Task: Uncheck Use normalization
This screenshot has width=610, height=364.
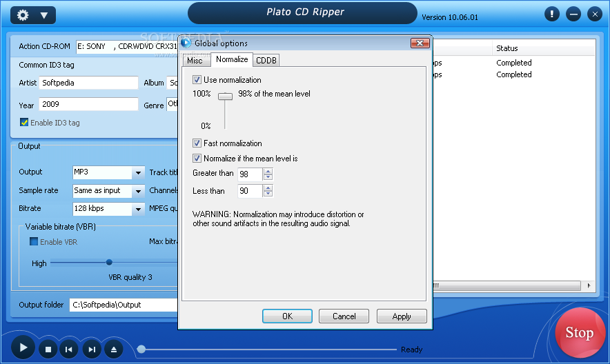Action: point(197,80)
